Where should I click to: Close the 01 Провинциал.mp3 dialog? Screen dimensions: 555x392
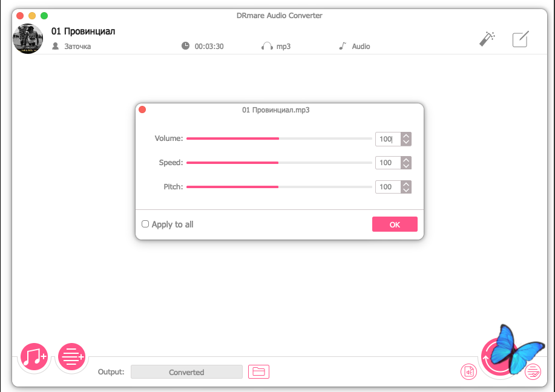(x=142, y=110)
